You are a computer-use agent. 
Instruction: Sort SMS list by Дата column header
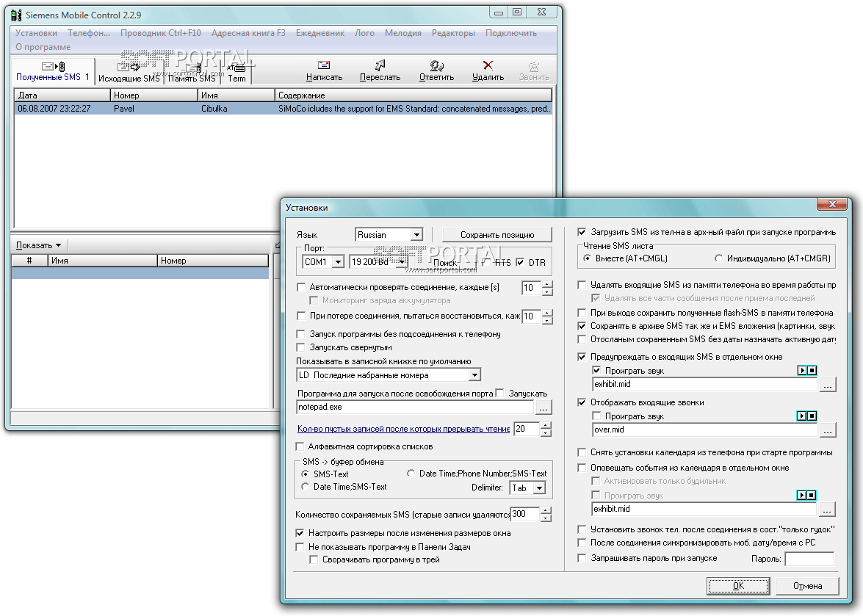[x=62, y=95]
